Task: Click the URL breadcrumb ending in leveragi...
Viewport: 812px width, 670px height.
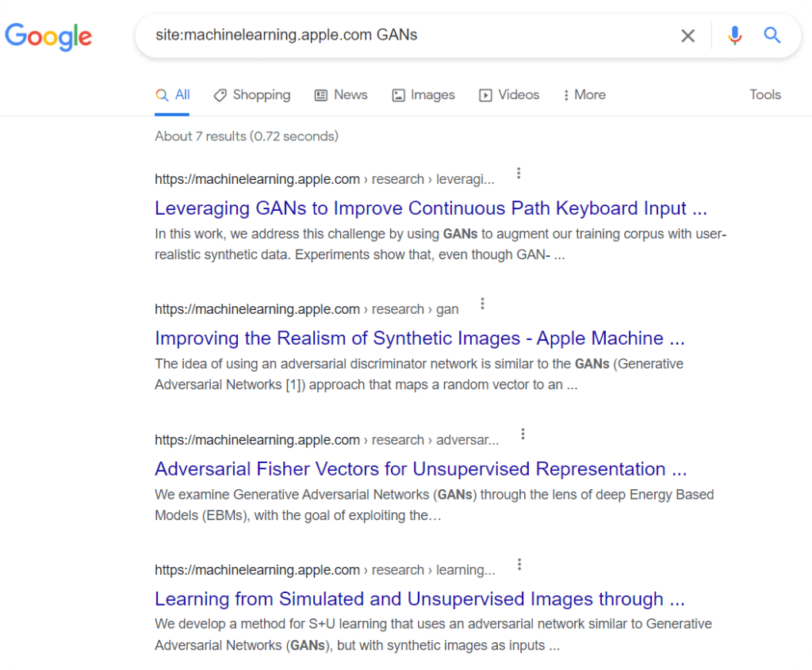Action: pyautogui.click(x=324, y=179)
